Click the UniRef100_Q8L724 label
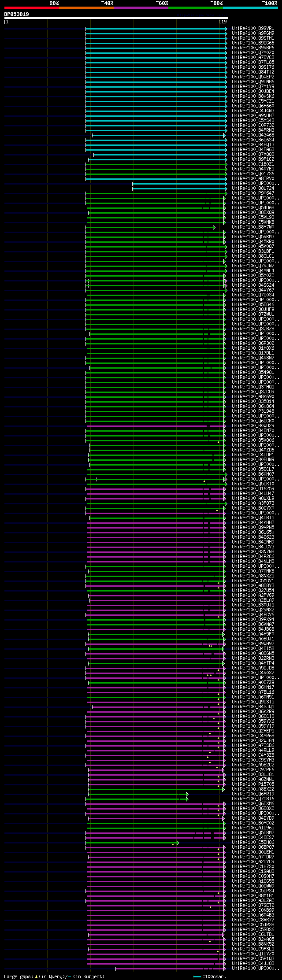 click(253, 189)
